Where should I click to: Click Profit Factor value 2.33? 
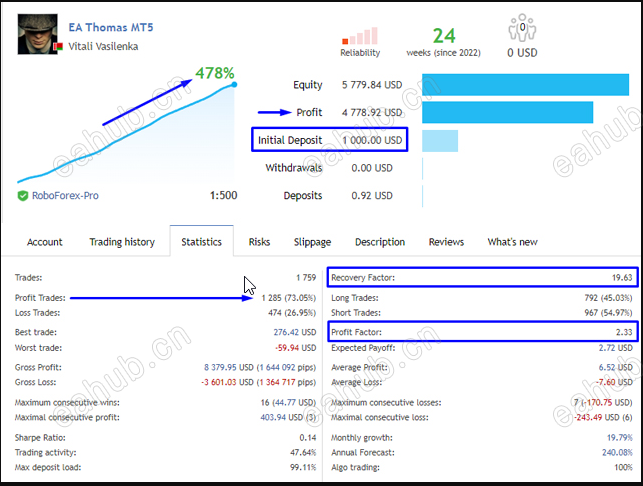coord(624,332)
